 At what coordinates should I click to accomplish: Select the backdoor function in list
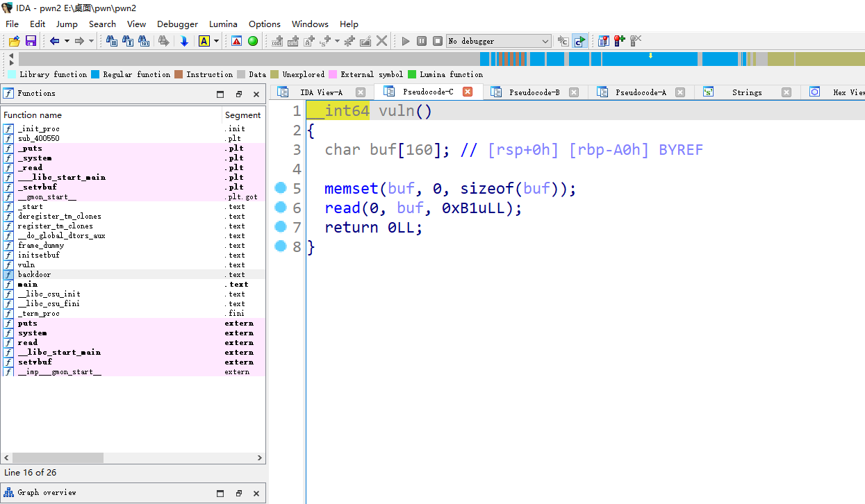coord(34,274)
